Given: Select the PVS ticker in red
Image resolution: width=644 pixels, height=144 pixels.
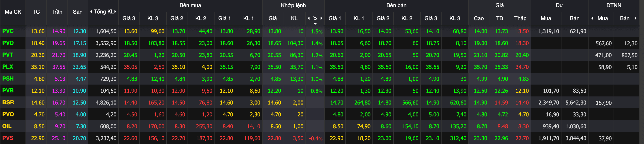Looking at the screenshot, I should (8, 138).
